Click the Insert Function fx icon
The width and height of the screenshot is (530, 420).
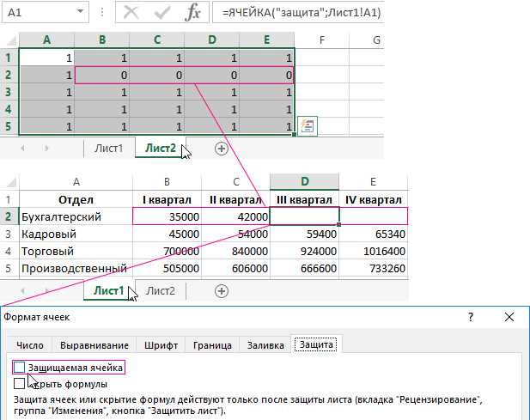[192, 13]
